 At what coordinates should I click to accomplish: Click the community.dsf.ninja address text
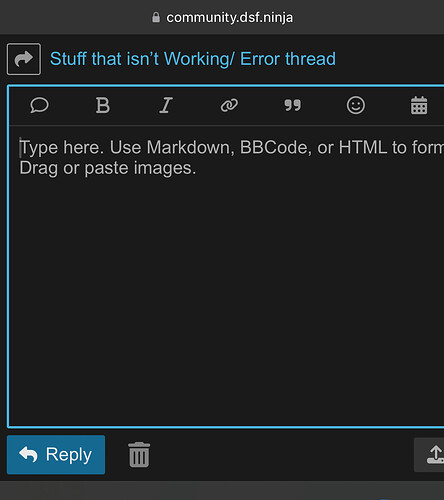[x=230, y=17]
